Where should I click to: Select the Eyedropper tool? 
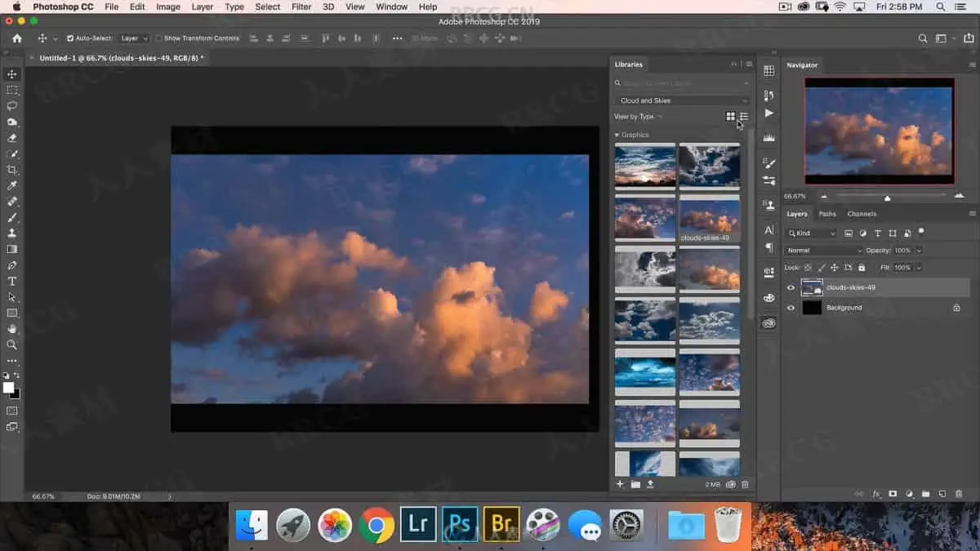tap(11, 186)
